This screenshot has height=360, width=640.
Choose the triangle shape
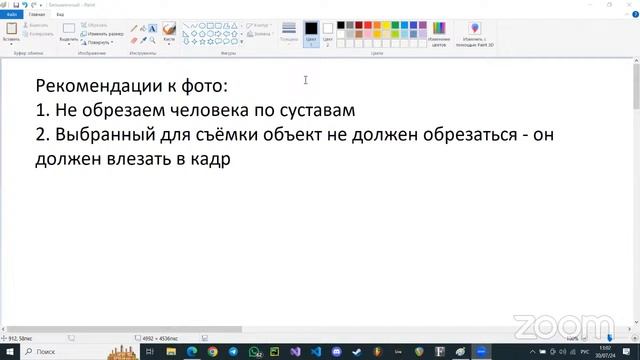coord(234,26)
